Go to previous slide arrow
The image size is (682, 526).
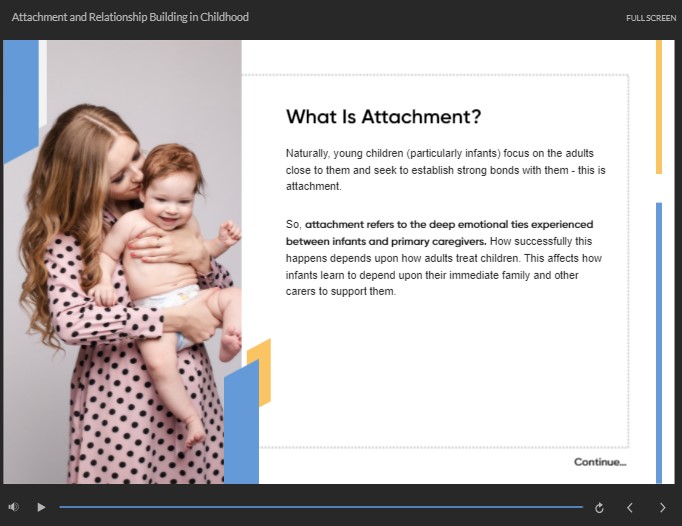(630, 508)
